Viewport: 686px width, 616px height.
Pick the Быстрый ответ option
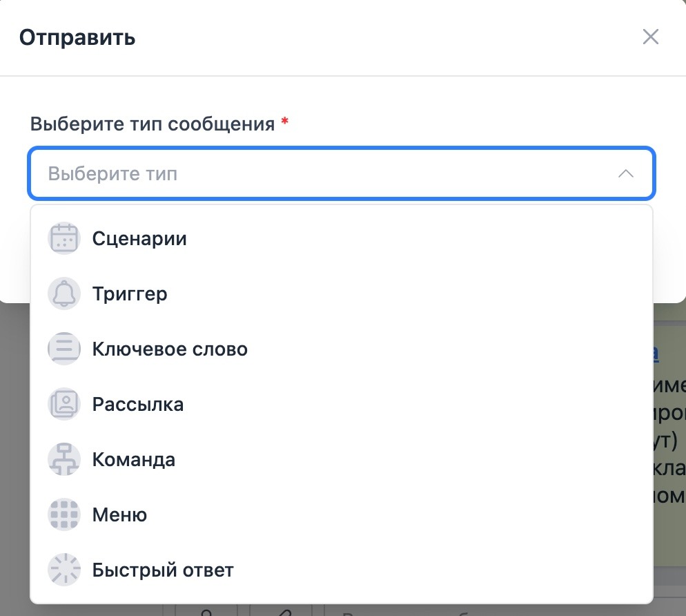[x=163, y=570]
